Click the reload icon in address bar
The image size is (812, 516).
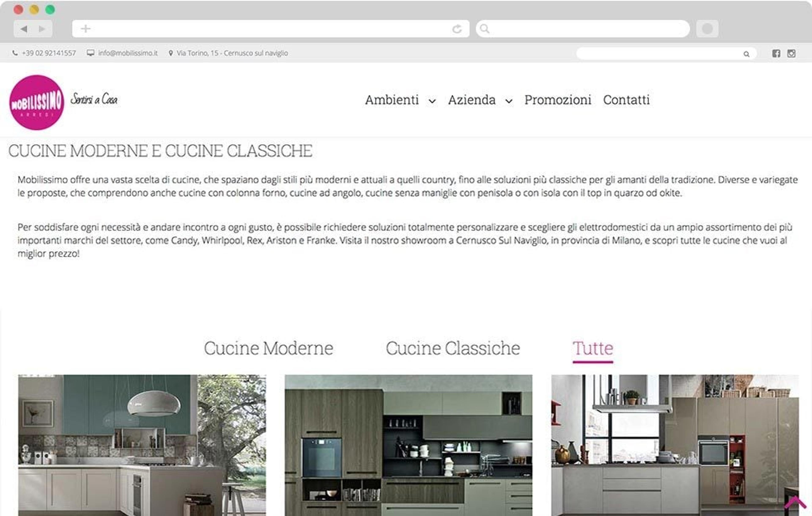[x=457, y=29]
